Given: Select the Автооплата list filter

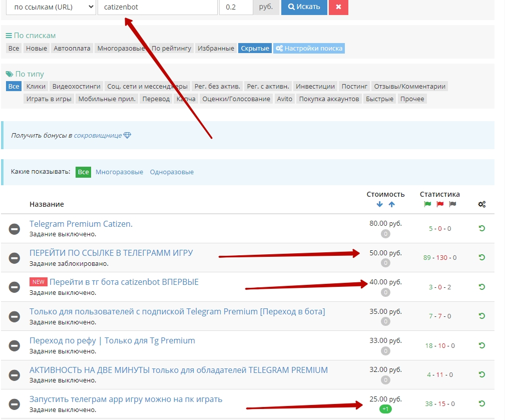Looking at the screenshot, I should tap(72, 49).
